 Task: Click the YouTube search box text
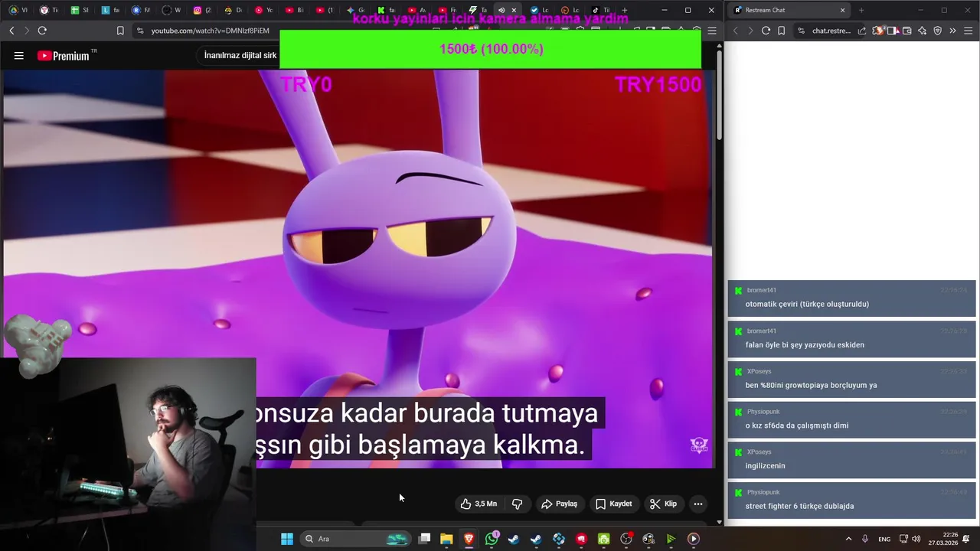240,55
